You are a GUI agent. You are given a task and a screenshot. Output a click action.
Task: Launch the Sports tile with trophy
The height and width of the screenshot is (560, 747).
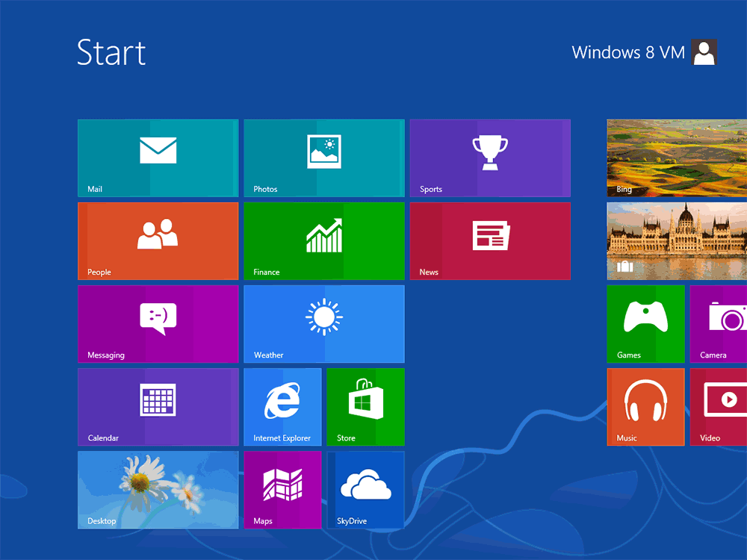pyautogui.click(x=490, y=158)
